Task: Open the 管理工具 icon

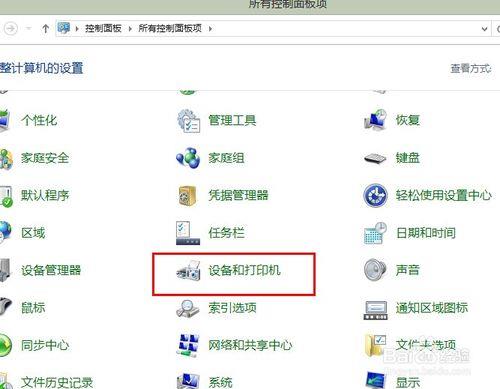Action: coord(188,121)
